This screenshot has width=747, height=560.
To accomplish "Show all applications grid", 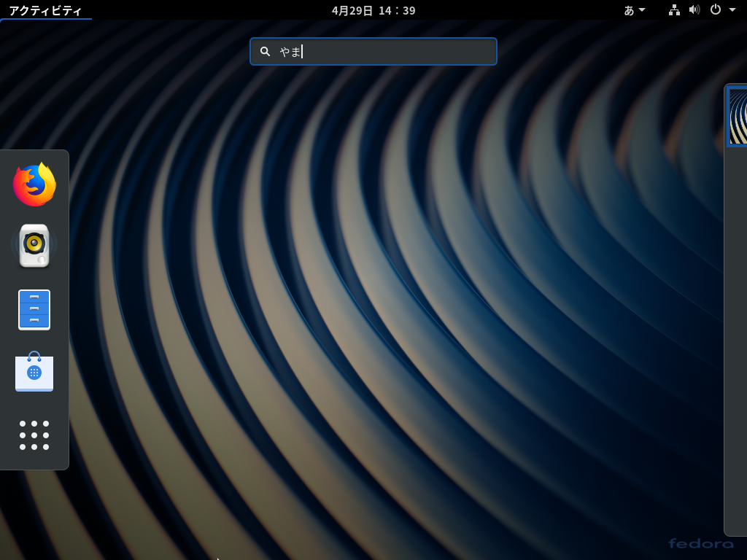I will [x=34, y=435].
